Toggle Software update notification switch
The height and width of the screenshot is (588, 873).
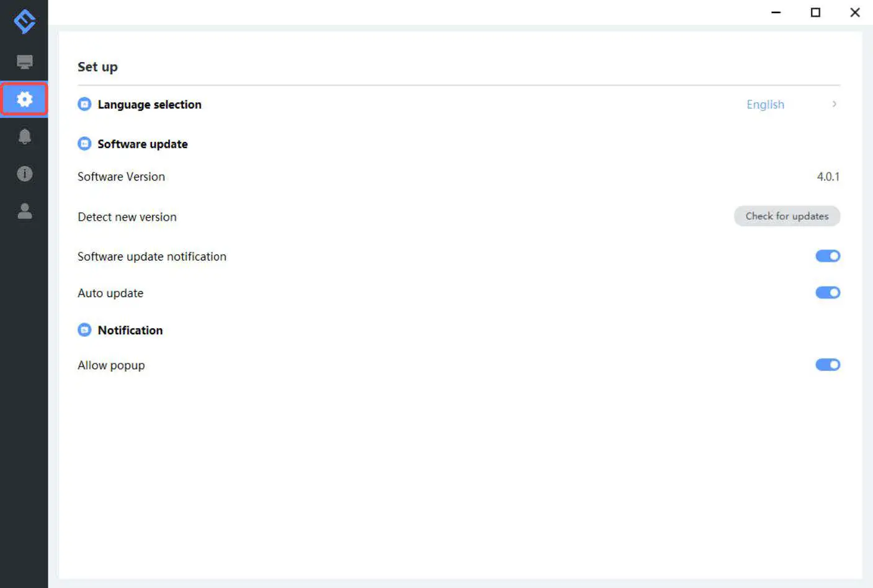tap(828, 256)
